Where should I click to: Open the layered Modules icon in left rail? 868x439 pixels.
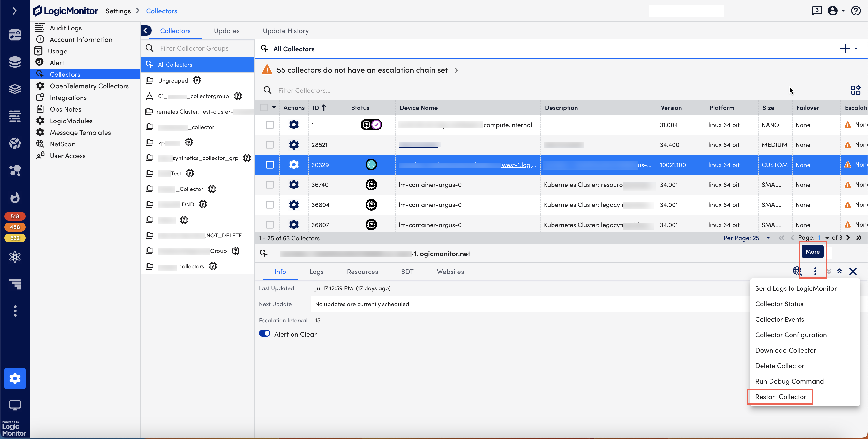coord(15,89)
